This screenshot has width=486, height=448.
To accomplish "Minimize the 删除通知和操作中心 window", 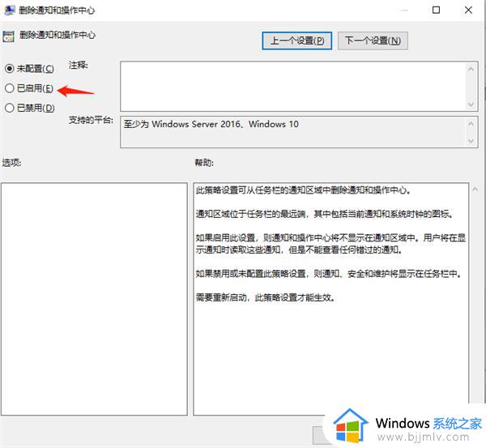I will [404, 11].
